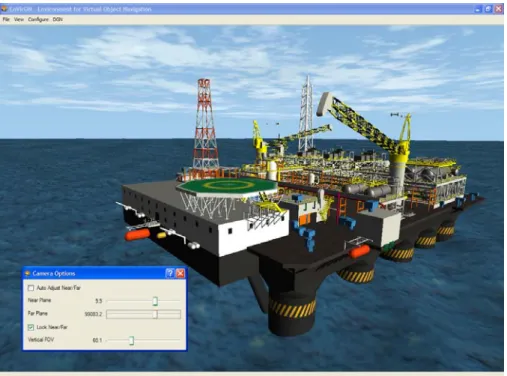This screenshot has height=376, width=507.
Task: Click the red and white derrick tower
Action: [x=205, y=125]
